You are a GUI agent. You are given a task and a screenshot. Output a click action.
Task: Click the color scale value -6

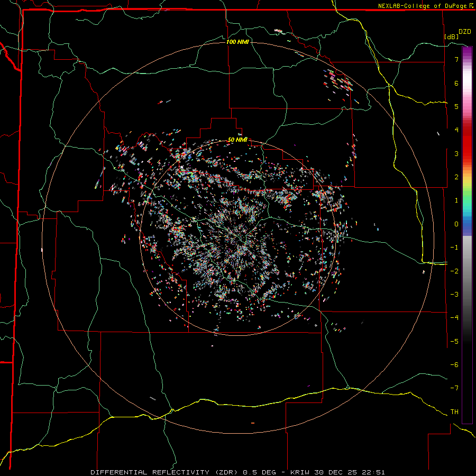click(454, 364)
